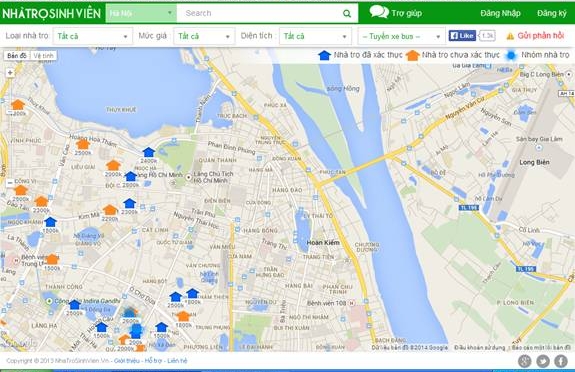Click into the Search input field
This screenshot has width=575, height=372.
coord(260,14)
